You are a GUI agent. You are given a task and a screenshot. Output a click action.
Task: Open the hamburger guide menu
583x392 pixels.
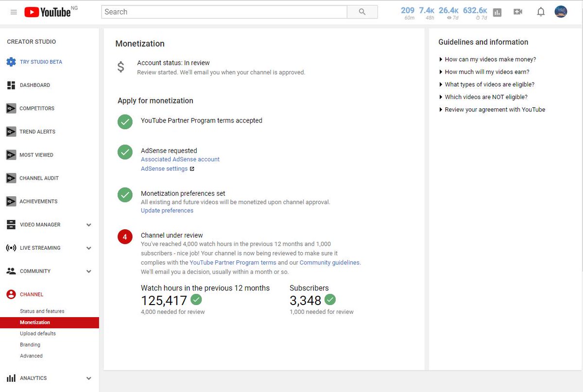coord(14,12)
